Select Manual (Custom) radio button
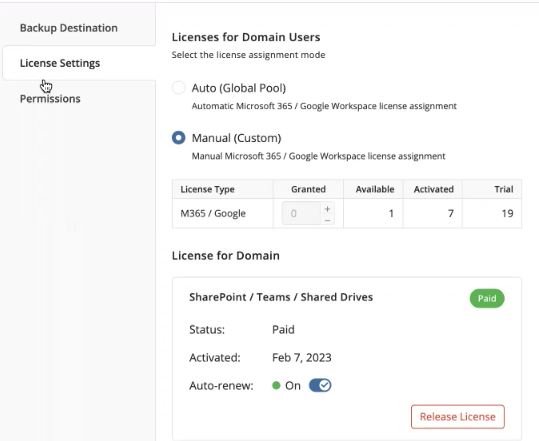Image resolution: width=539 pixels, height=441 pixels. [x=179, y=138]
